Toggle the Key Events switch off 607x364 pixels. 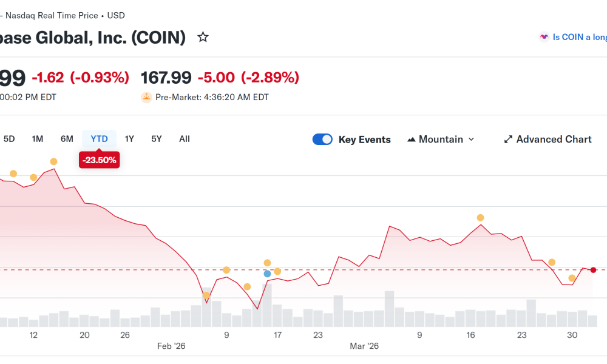point(322,140)
